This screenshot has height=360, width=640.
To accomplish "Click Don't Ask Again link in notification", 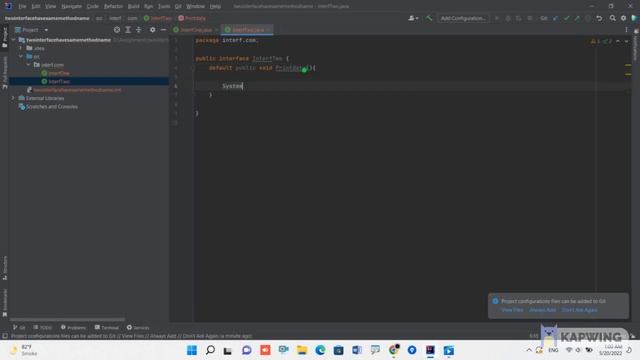I will 579,310.
